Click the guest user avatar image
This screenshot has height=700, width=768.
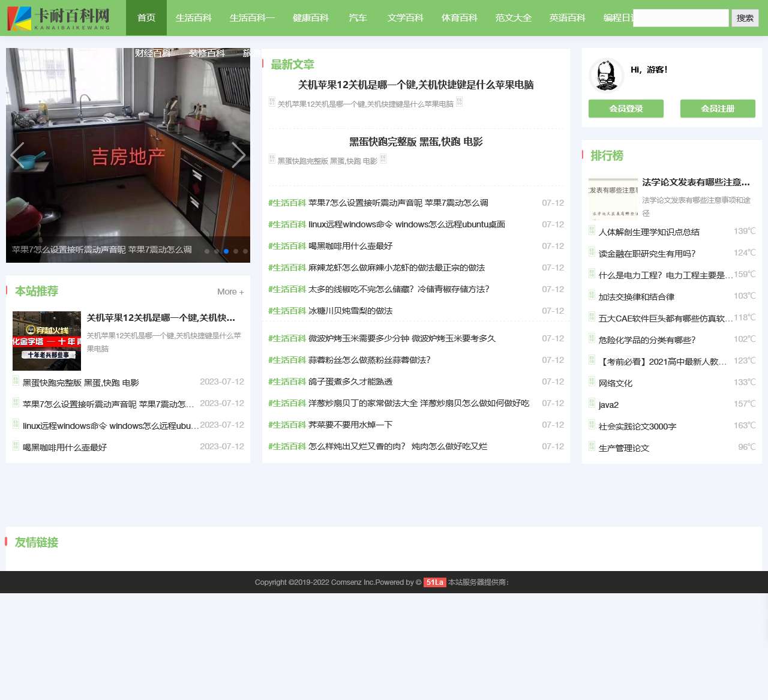pyautogui.click(x=606, y=76)
